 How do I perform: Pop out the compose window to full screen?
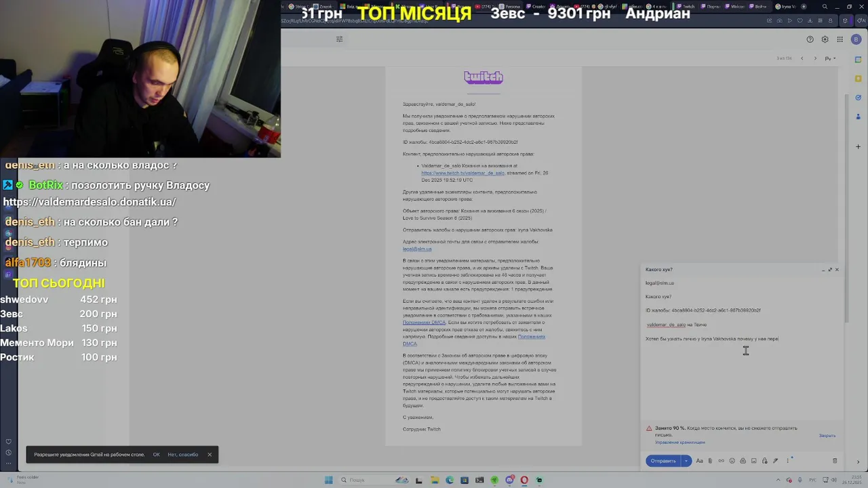[x=830, y=270]
